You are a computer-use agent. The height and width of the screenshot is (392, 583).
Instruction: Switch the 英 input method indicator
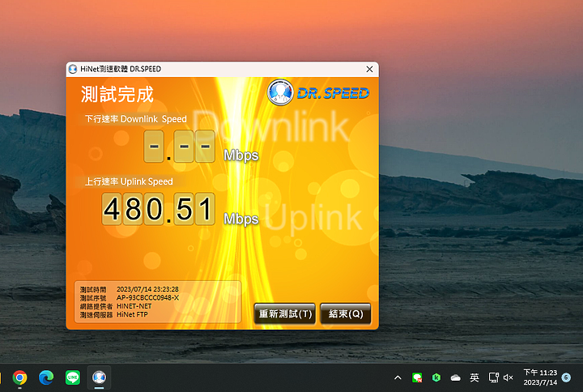(474, 378)
